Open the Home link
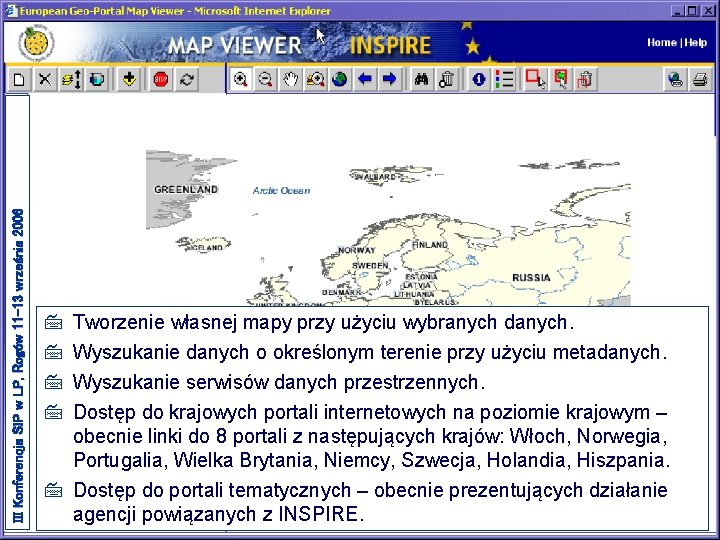 point(662,43)
